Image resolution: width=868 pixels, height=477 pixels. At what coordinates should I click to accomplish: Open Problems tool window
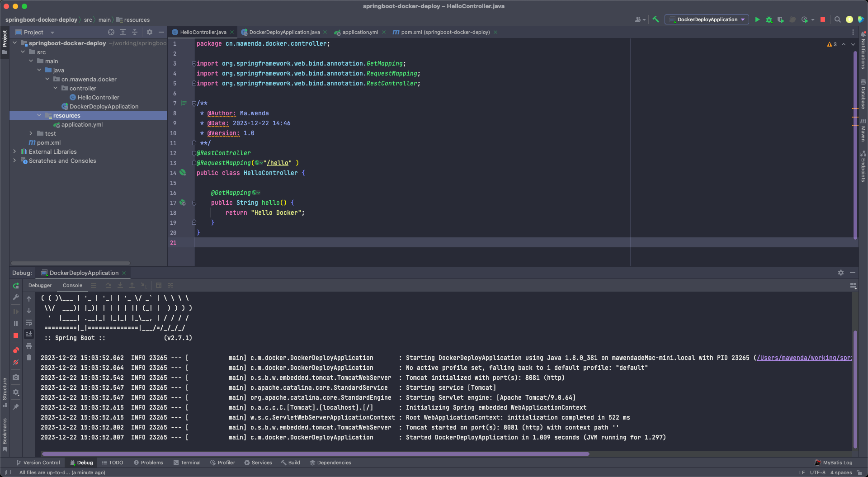click(148, 463)
